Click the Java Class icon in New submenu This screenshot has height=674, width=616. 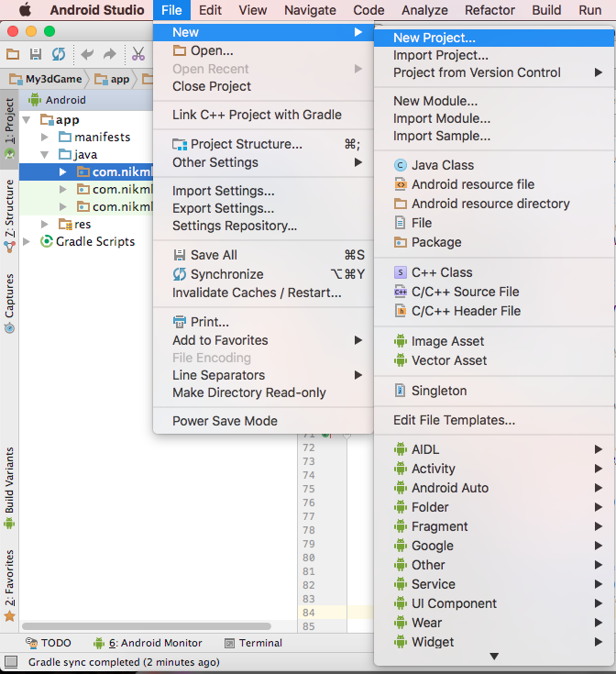point(401,165)
